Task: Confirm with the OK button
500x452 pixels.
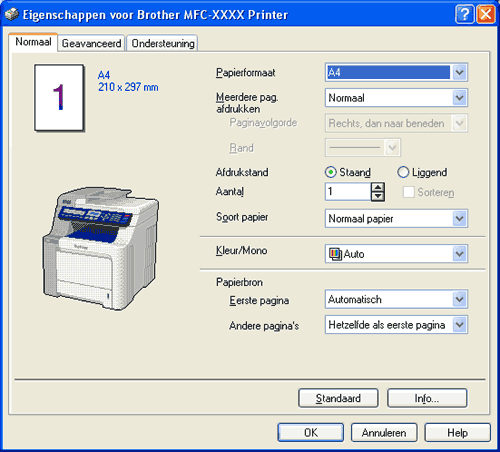Action: (311, 433)
